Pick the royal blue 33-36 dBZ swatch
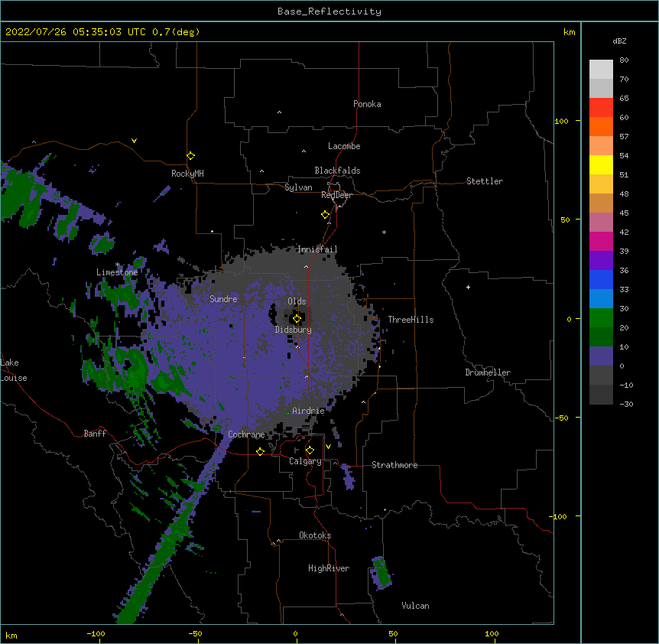659x644 pixels. pyautogui.click(x=601, y=279)
